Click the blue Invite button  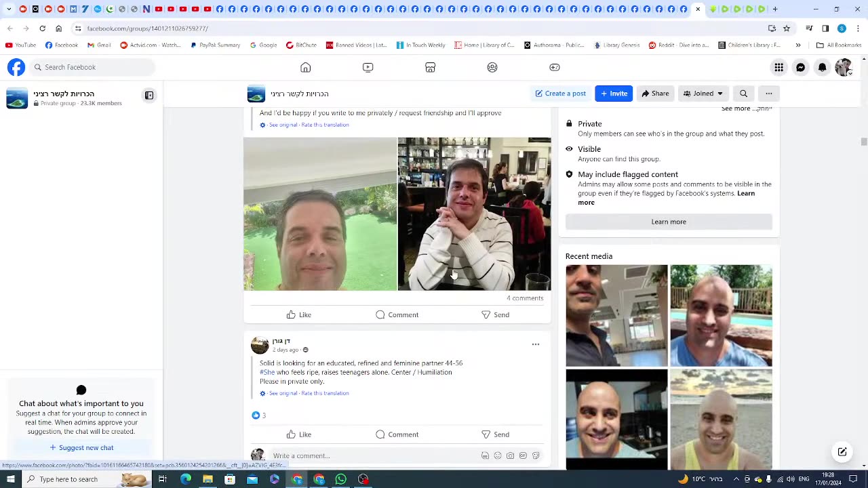coord(614,94)
